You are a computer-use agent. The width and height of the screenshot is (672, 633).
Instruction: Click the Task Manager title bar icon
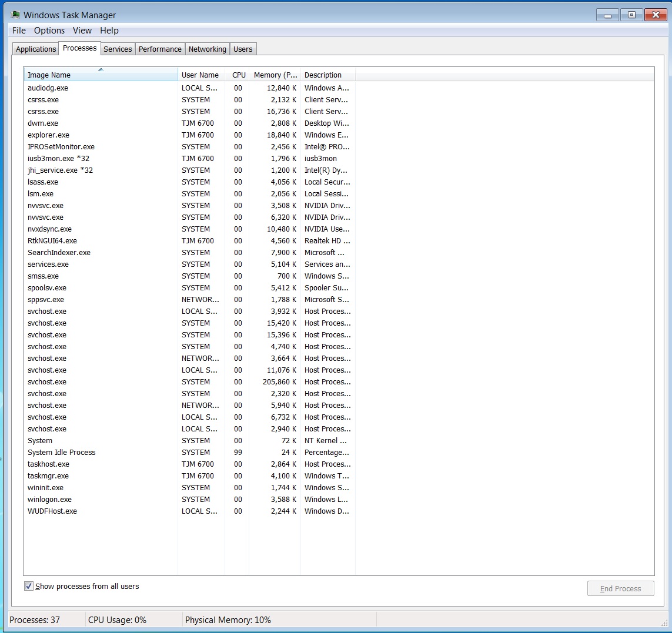[15, 15]
